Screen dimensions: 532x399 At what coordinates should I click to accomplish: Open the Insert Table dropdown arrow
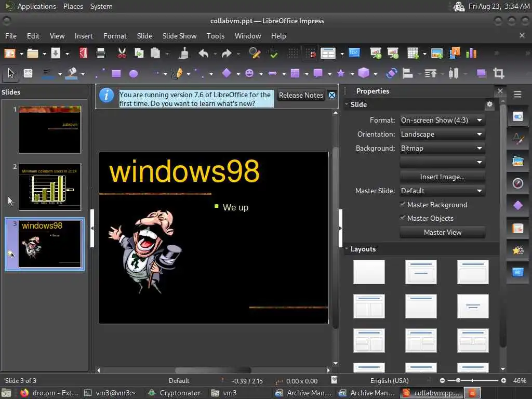click(x=424, y=54)
